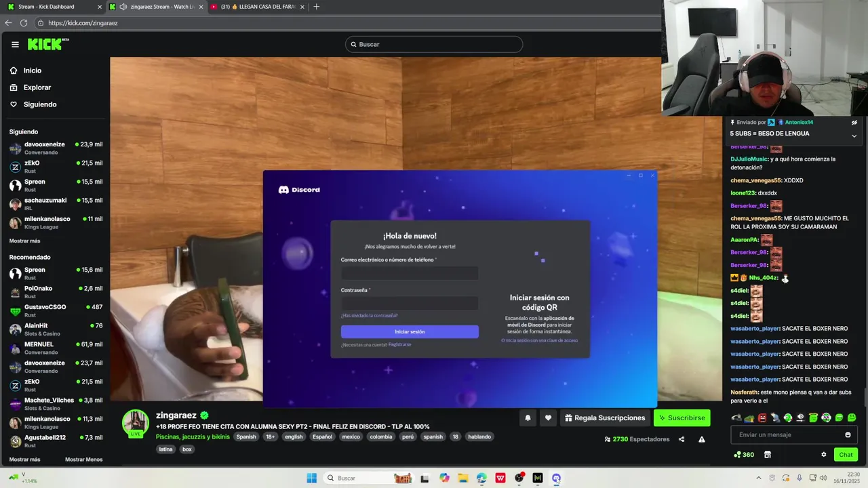Screen dimensions: 868x488
Task: Go back in browser
Action: (x=8, y=23)
